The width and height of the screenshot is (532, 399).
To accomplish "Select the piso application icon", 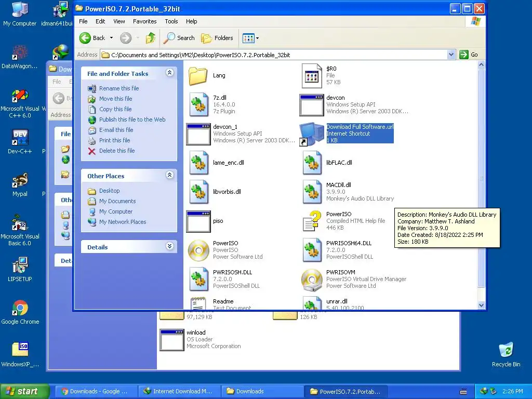I will [x=198, y=221].
